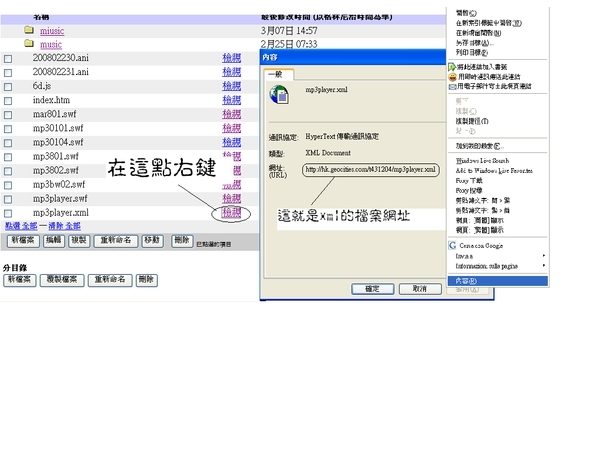Tick the checkbox for 200802230.ani
Image resolution: width=600 pixels, height=450 pixels.
click(x=8, y=59)
